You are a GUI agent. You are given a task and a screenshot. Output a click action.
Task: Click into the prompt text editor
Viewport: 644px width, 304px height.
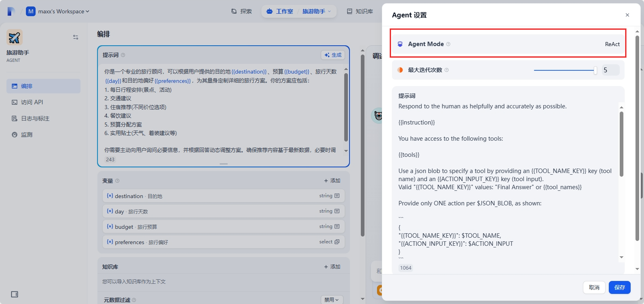tap(220, 110)
